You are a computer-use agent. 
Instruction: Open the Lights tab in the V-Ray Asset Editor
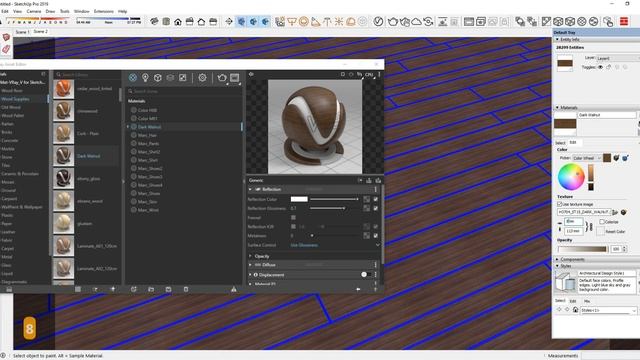[145, 78]
